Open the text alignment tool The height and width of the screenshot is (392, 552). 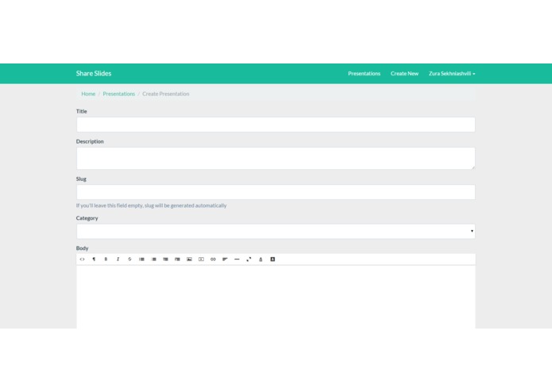coord(225,259)
